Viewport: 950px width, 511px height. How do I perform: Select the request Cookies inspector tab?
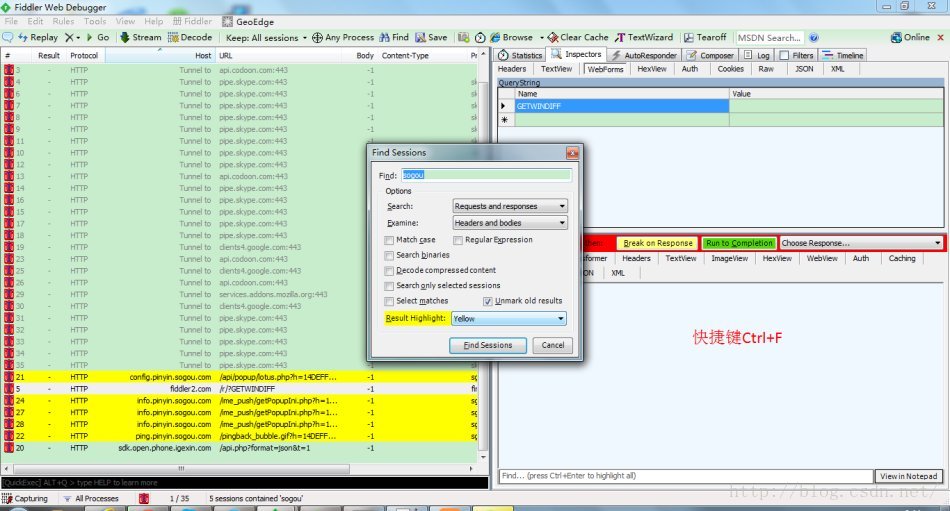click(x=731, y=69)
